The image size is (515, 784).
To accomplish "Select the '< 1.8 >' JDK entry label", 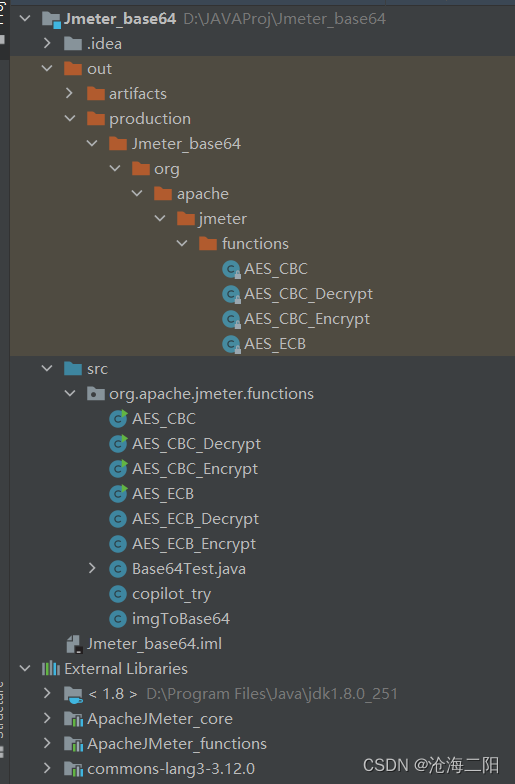I will [112, 694].
